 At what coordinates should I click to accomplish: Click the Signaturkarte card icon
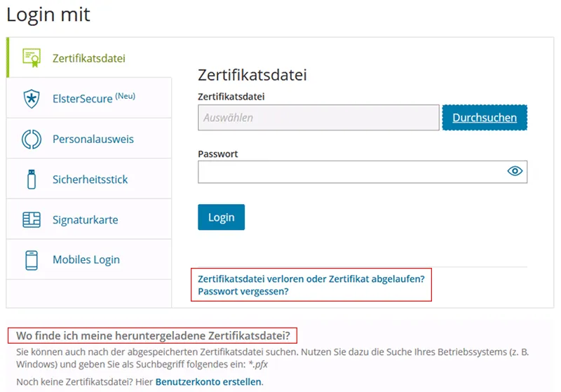32,219
